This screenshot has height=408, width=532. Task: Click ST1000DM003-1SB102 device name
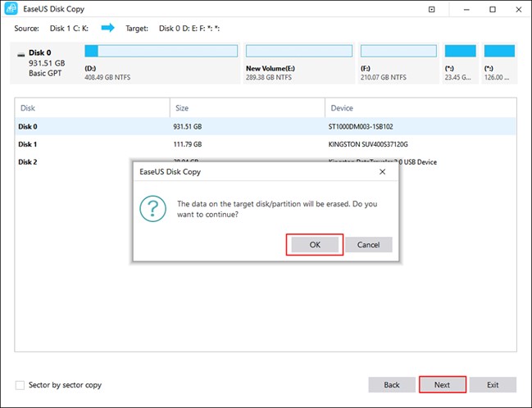(361, 126)
